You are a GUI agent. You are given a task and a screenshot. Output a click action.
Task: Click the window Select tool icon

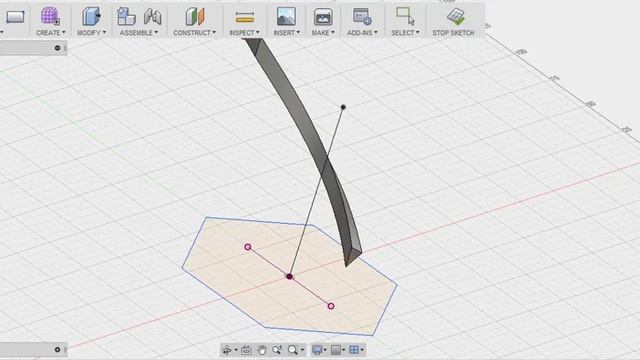405,16
